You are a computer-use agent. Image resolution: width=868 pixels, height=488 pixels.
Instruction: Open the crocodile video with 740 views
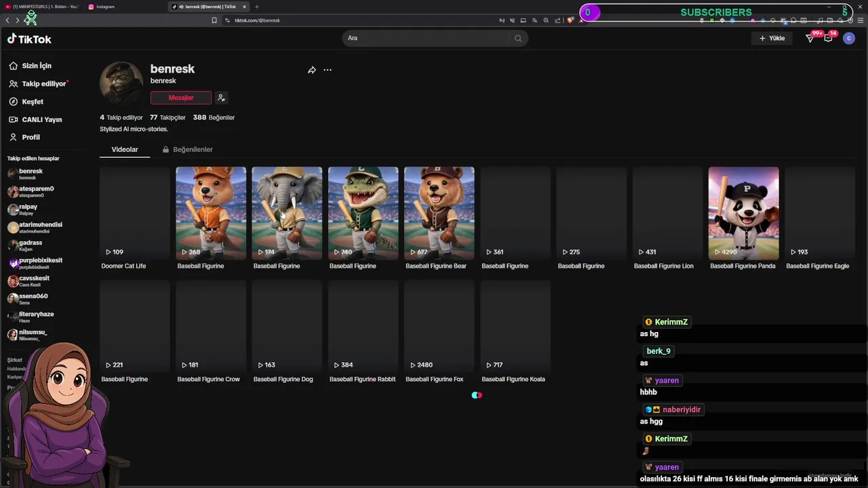(x=363, y=213)
